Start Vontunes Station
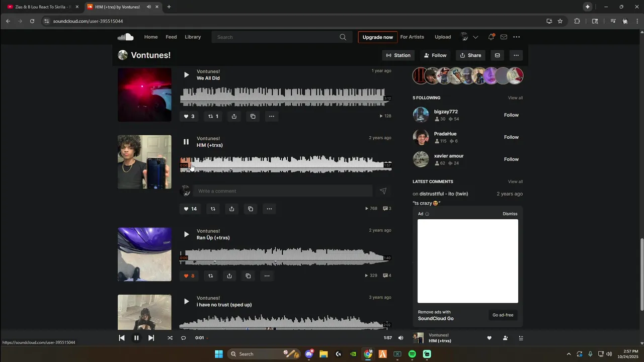This screenshot has width=644, height=362. tap(398, 55)
